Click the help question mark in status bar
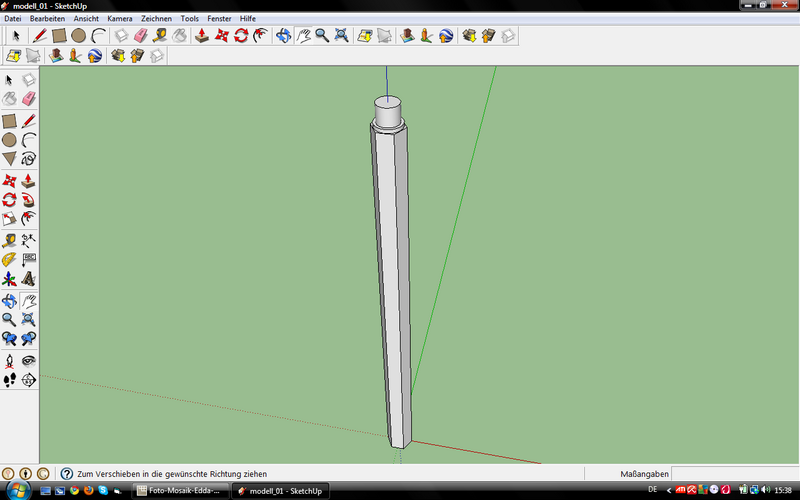Screen dimensions: 800x500 (67, 473)
